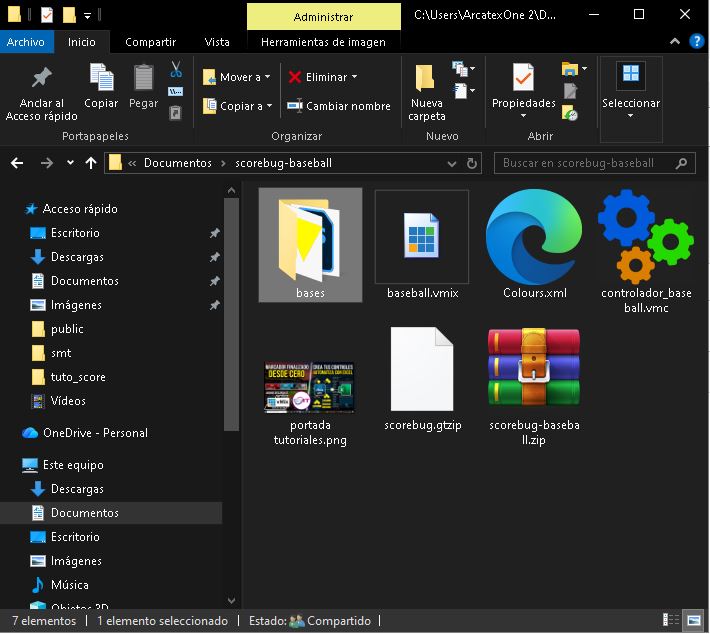Image resolution: width=710 pixels, height=634 pixels.
Task: Click the search magnifier icon
Action: [x=681, y=163]
